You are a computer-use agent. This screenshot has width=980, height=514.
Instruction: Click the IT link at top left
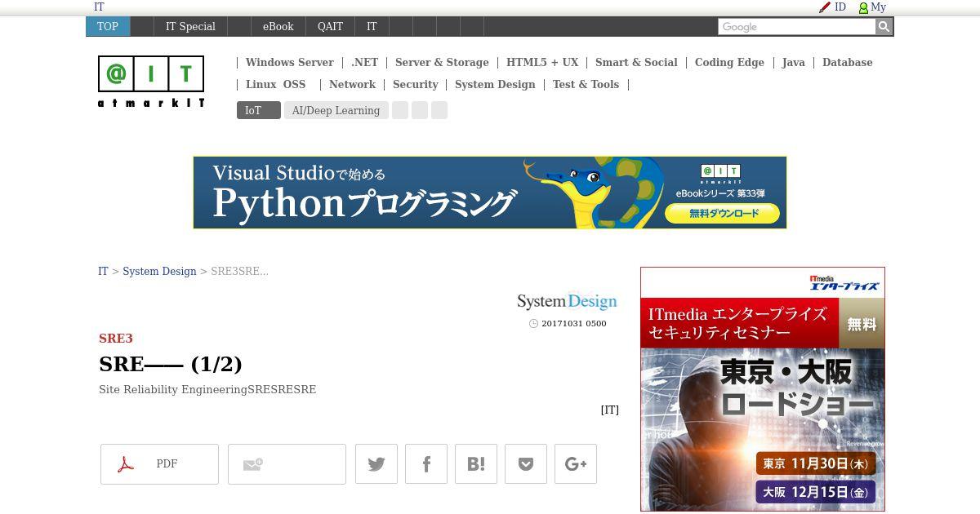coord(99,7)
